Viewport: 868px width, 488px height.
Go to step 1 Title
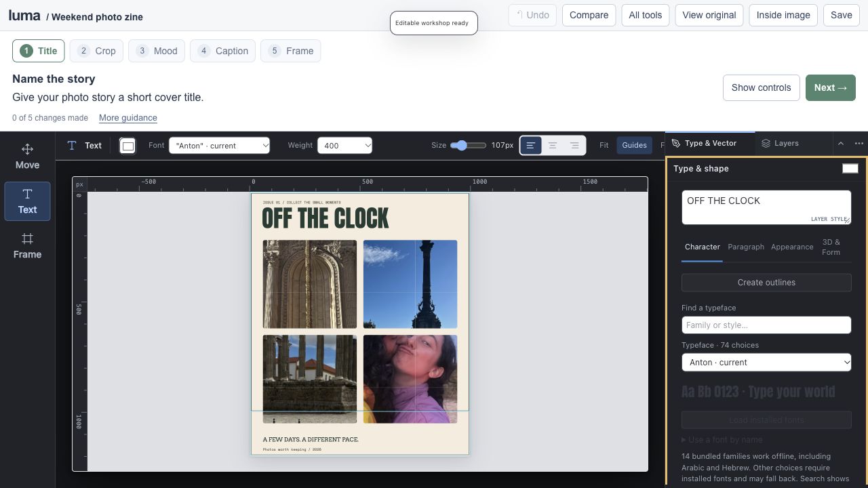point(38,51)
